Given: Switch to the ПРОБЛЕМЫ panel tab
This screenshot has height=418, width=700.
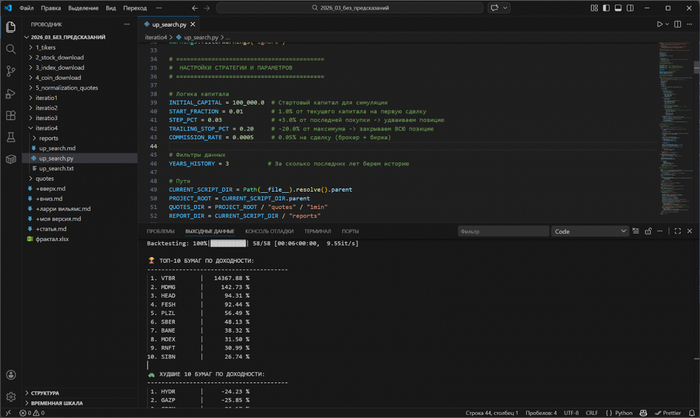Looking at the screenshot, I should tap(161, 231).
